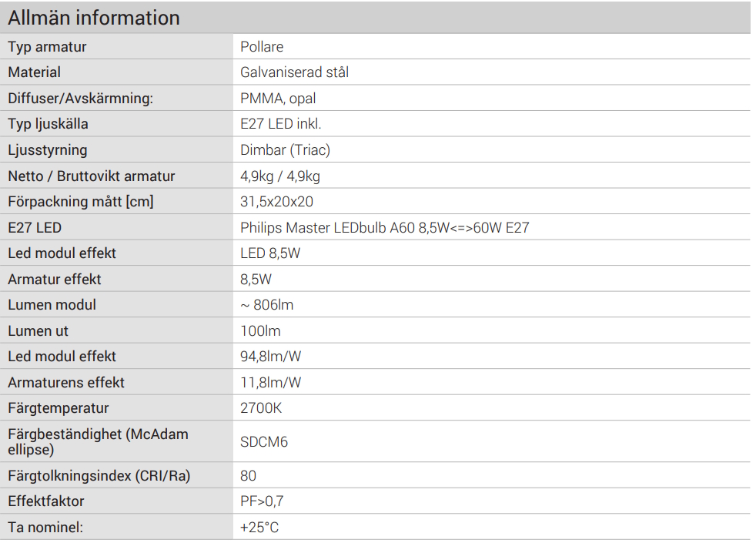The width and height of the screenshot is (756, 543).
Task: Click the Philips Master LEDbulb A60 text
Action: [384, 228]
